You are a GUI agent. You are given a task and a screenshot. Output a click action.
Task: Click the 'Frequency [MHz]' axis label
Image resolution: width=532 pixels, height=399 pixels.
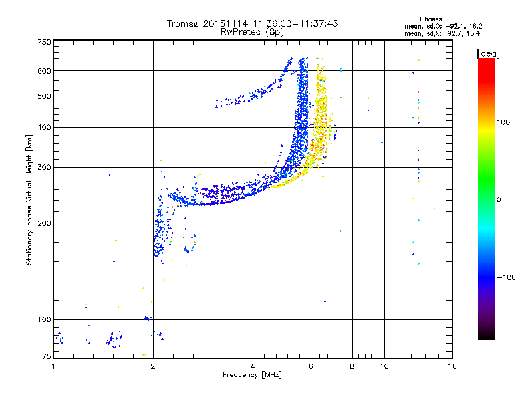point(252,375)
